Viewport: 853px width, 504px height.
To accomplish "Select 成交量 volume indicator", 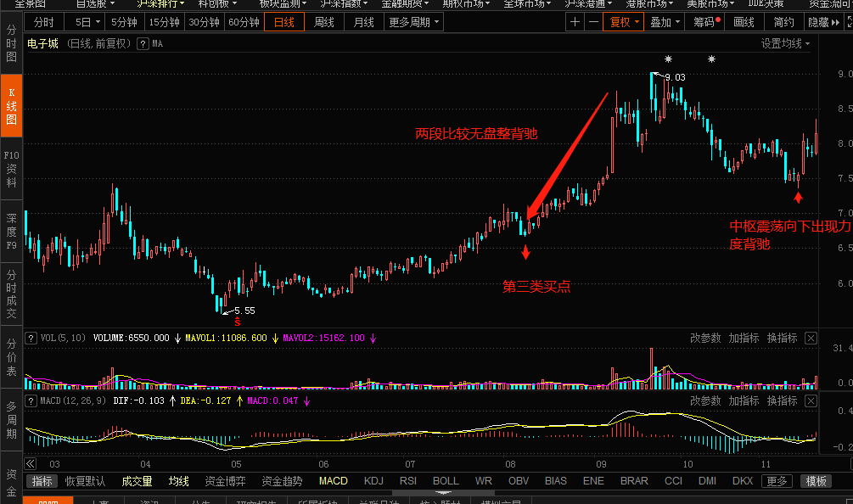I will [137, 481].
